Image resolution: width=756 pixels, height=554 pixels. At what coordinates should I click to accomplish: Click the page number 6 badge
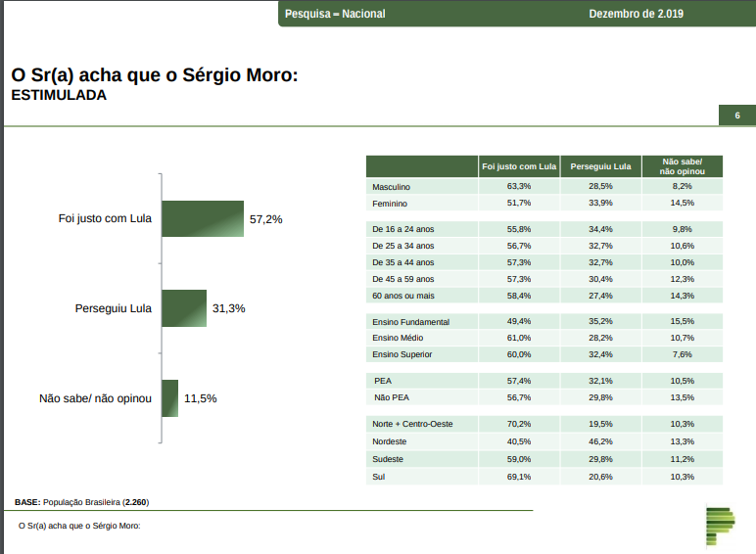click(x=736, y=115)
